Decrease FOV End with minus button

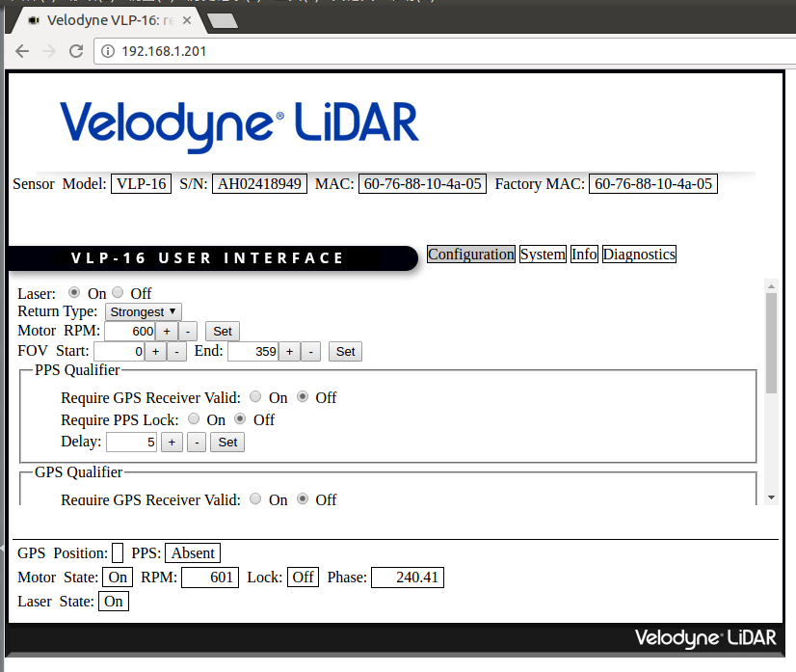pos(310,352)
